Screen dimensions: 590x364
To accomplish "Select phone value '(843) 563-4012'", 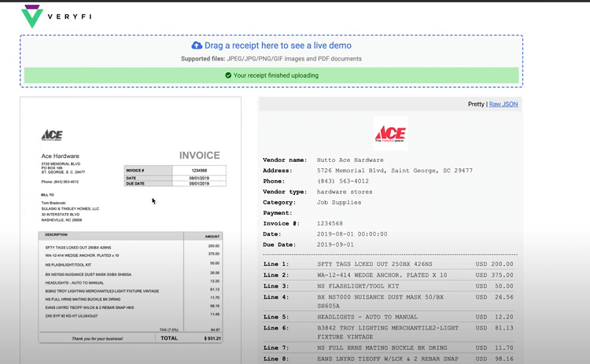I will 343,182.
